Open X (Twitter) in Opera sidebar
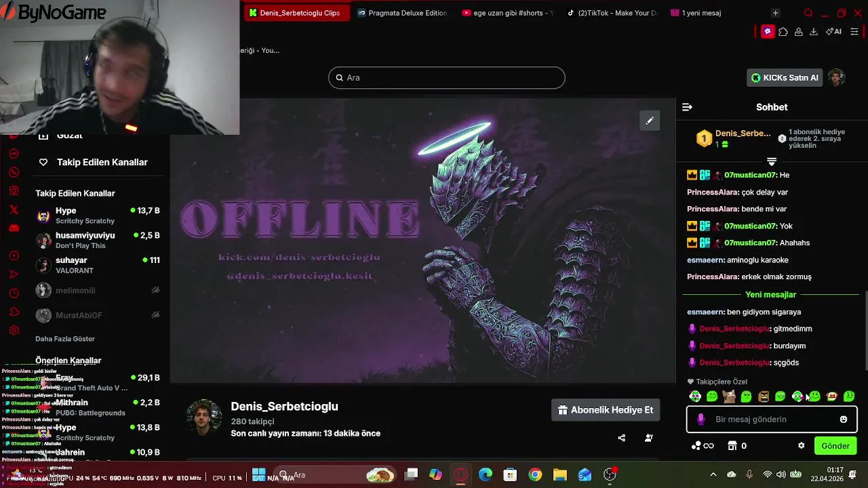The height and width of the screenshot is (488, 868). point(14,210)
